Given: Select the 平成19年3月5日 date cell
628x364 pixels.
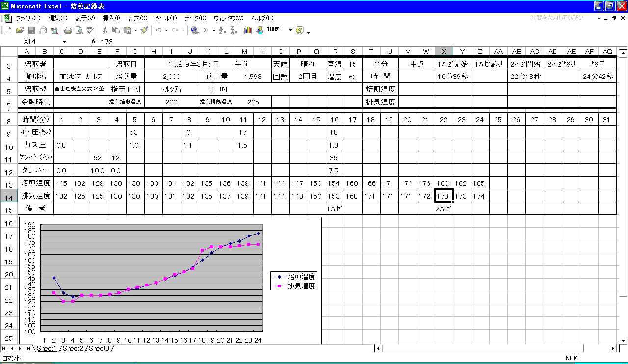Looking at the screenshot, I should click(208, 64).
